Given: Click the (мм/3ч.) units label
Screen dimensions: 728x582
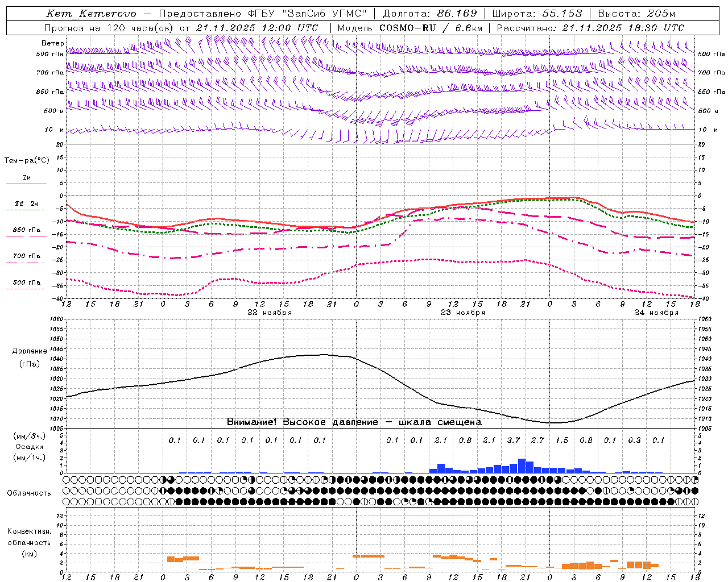Looking at the screenshot, I should click(x=30, y=436).
